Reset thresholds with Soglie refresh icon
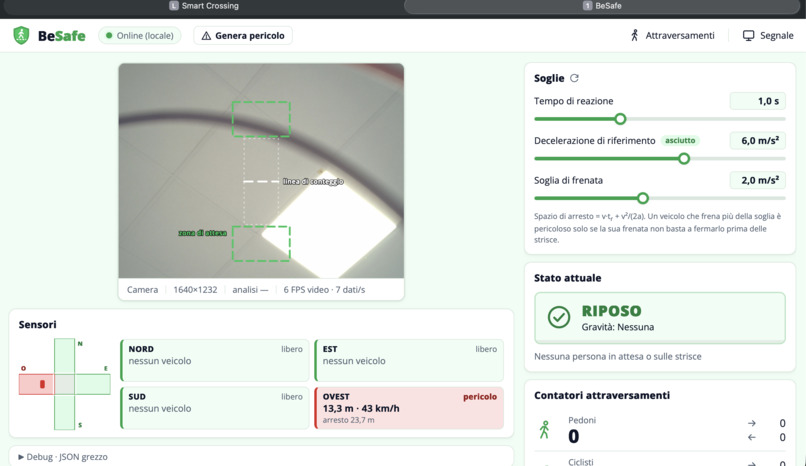This screenshot has height=466, width=806. click(x=574, y=78)
